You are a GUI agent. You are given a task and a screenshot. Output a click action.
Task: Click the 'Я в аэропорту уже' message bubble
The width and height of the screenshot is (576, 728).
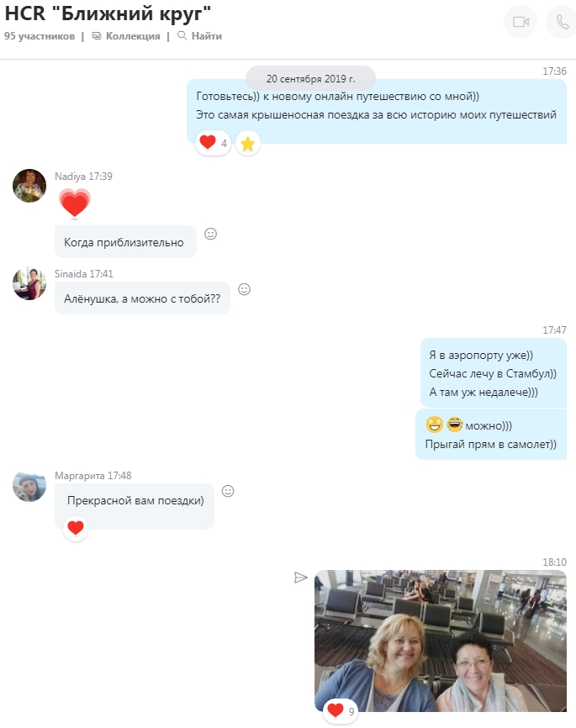click(x=494, y=373)
